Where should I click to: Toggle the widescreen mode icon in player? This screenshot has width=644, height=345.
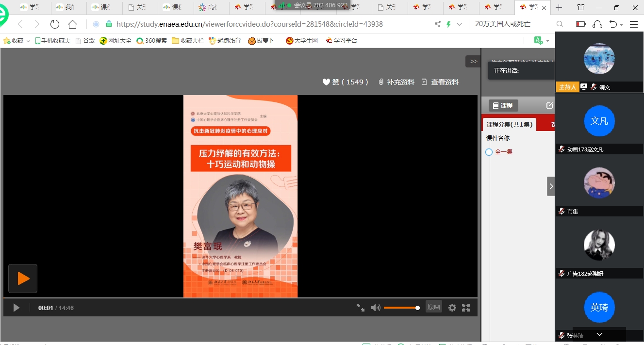tap(360, 308)
